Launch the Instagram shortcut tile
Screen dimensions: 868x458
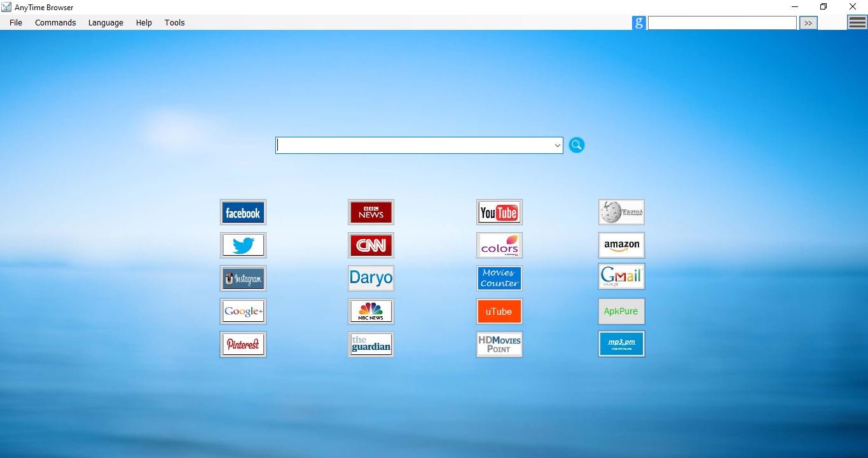pyautogui.click(x=243, y=279)
